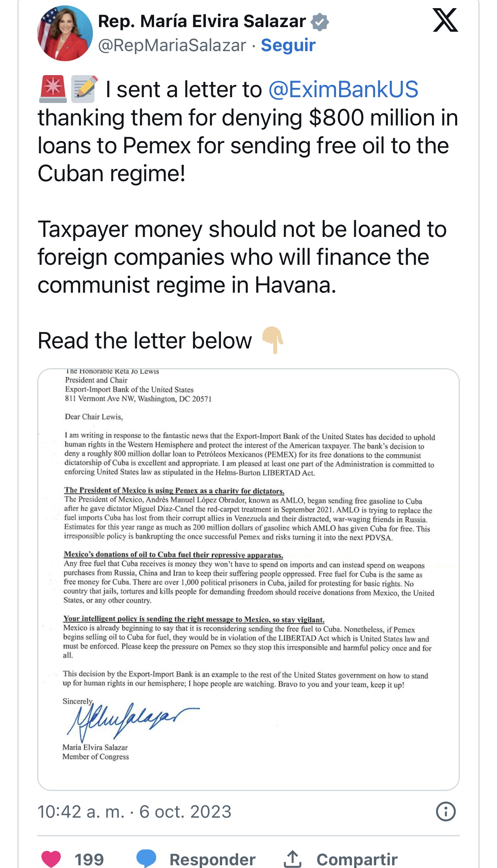Click the blue reply bubble icon
The width and height of the screenshot is (497, 868).
point(146,858)
